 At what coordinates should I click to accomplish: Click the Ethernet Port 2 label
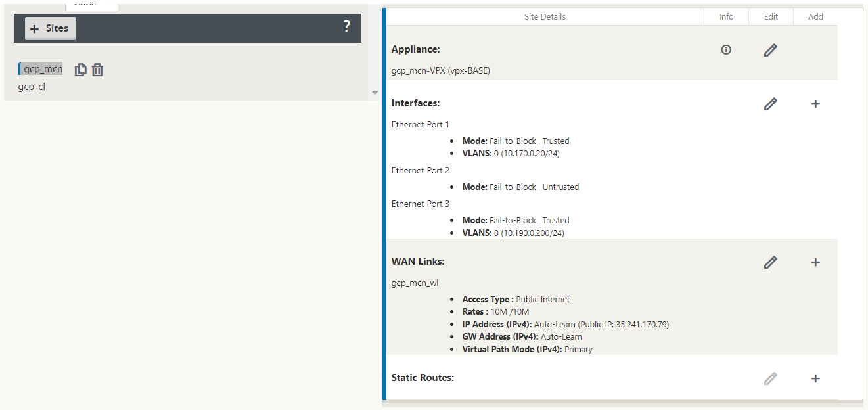click(421, 170)
